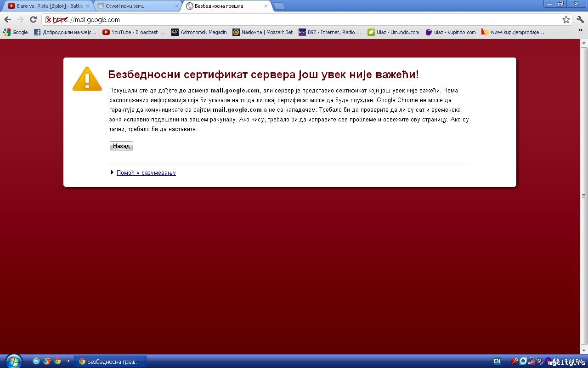588x368 pixels.
Task: Open the Windows Start menu
Action: [x=13, y=362]
